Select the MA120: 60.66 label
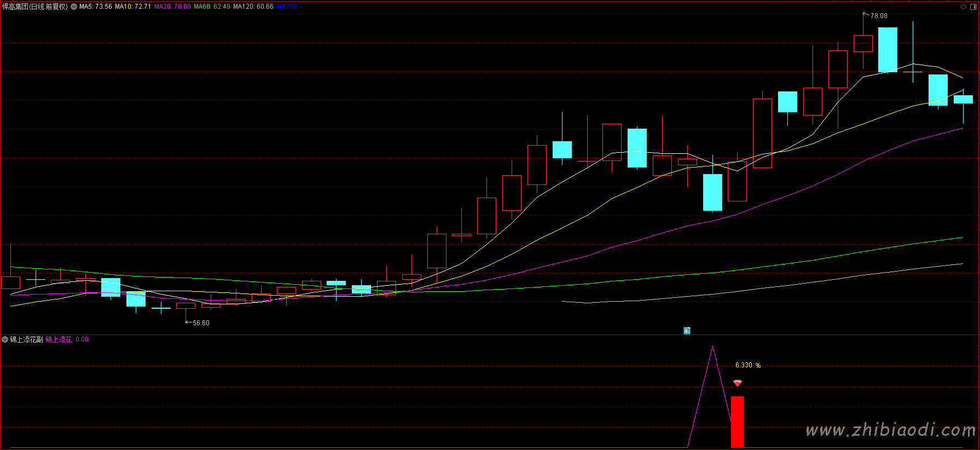The width and height of the screenshot is (980, 450). tap(253, 7)
